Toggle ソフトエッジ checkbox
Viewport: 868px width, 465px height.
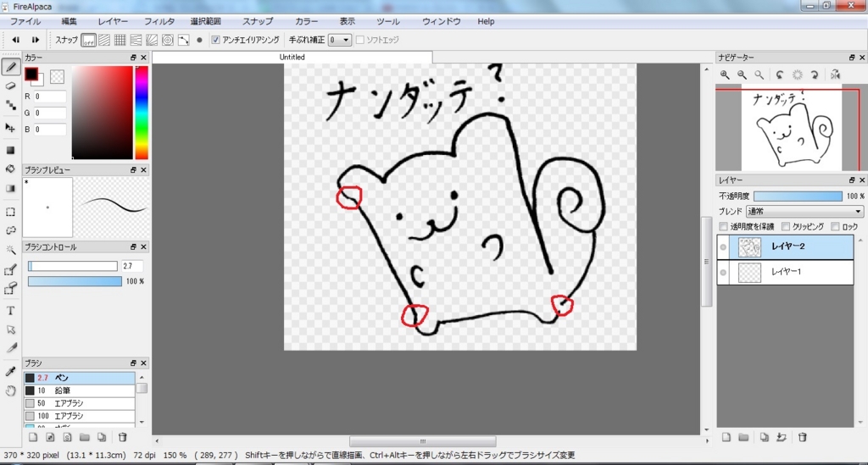359,40
